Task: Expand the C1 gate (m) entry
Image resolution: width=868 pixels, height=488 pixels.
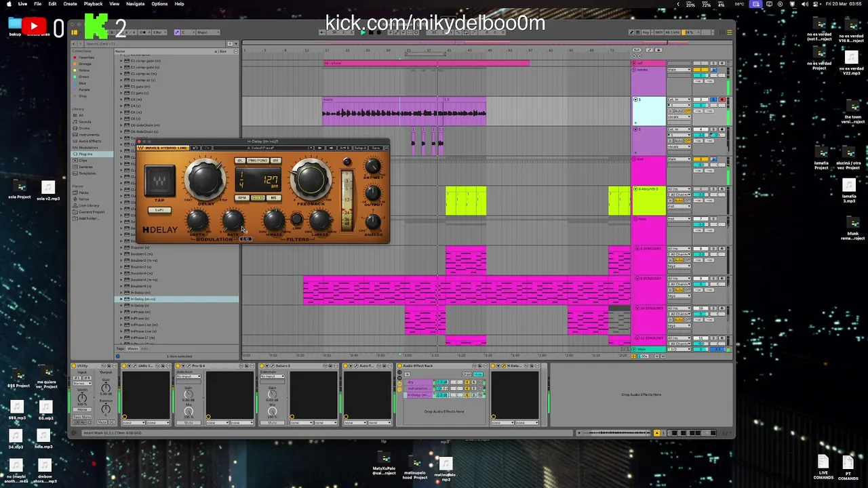Action: pyautogui.click(x=121, y=87)
